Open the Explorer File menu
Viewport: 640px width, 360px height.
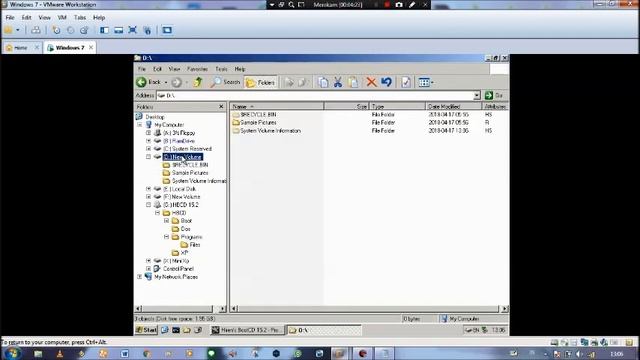(142, 69)
